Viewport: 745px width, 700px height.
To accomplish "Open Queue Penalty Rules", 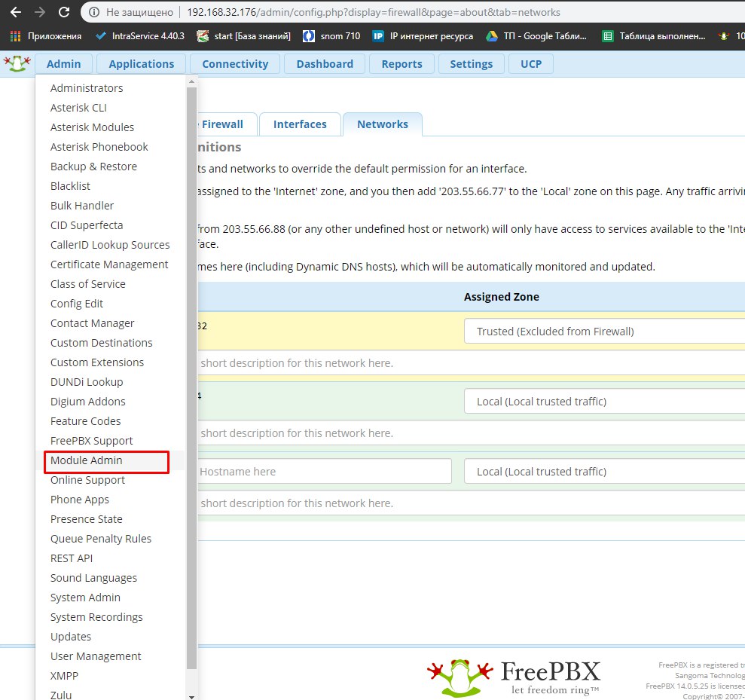I will (101, 539).
